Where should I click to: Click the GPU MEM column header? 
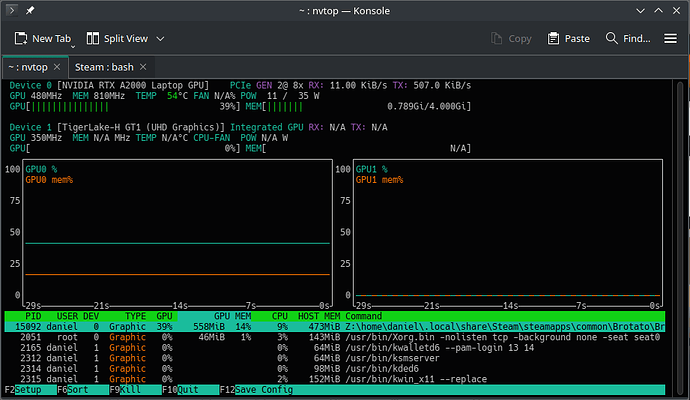click(x=232, y=316)
